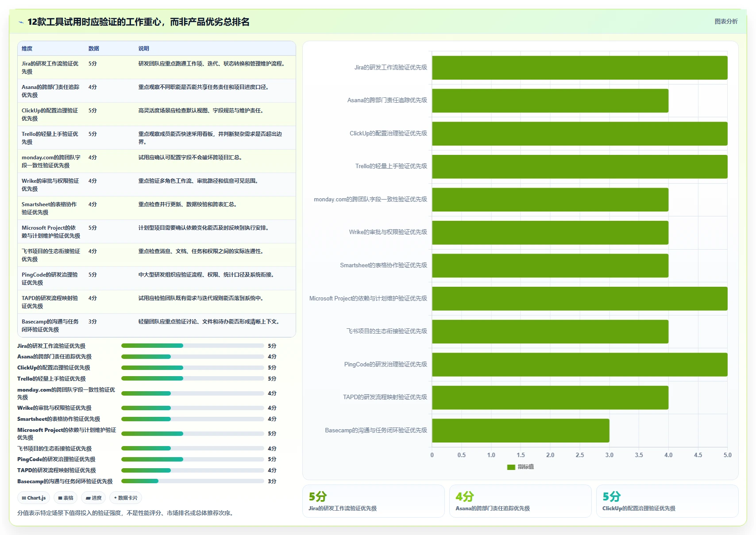Click description '试用应确认可配置字段不会破坏跨项目汇总。'

click(191, 158)
